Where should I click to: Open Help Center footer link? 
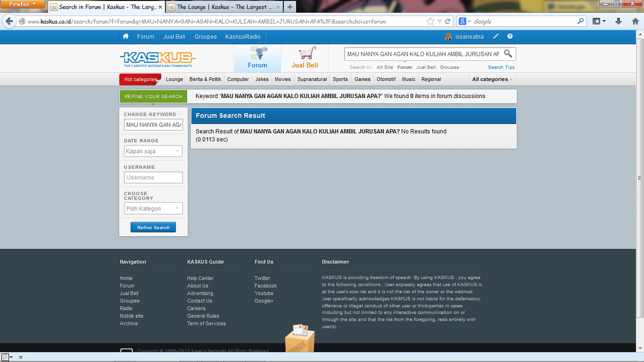pyautogui.click(x=200, y=278)
